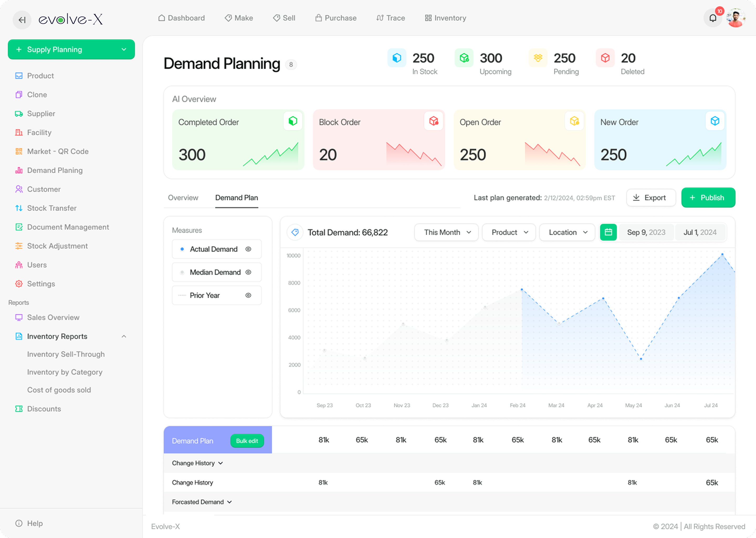Click Completed Order cube icon
The image size is (756, 538).
[x=293, y=121]
